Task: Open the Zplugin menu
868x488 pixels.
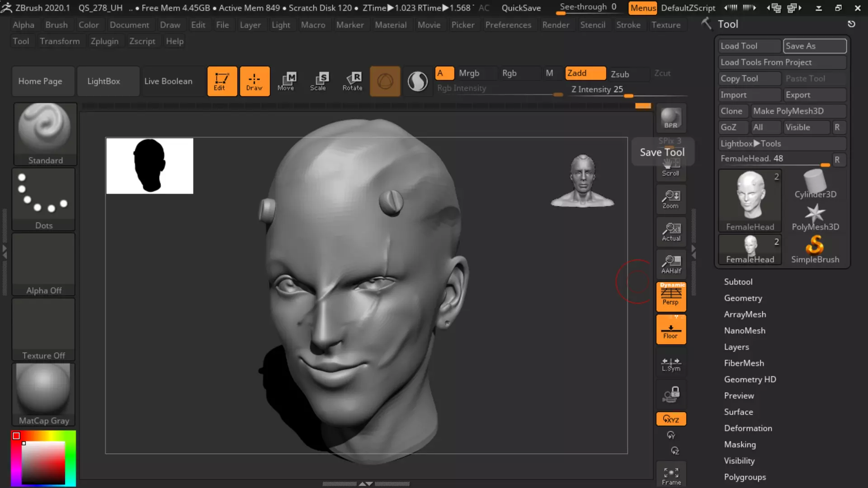Action: click(x=104, y=41)
